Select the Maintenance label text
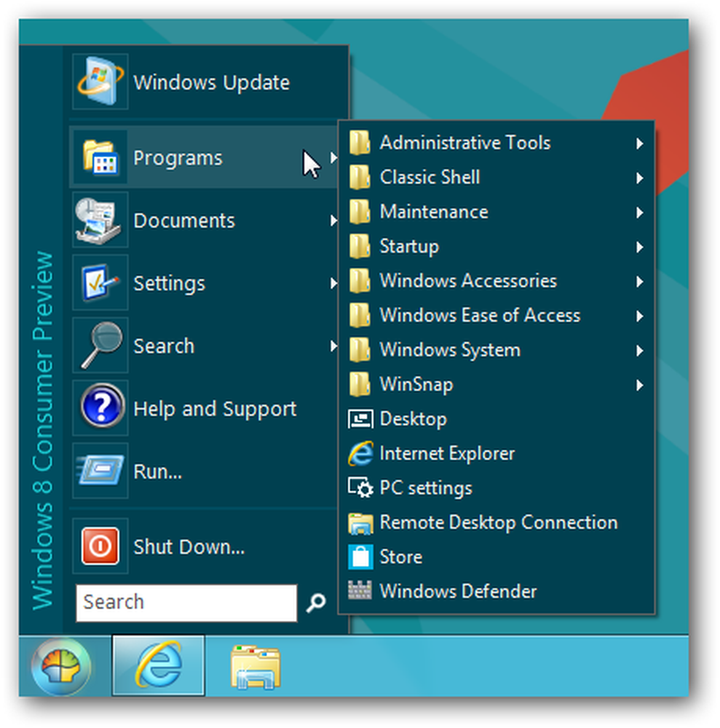 click(x=434, y=212)
